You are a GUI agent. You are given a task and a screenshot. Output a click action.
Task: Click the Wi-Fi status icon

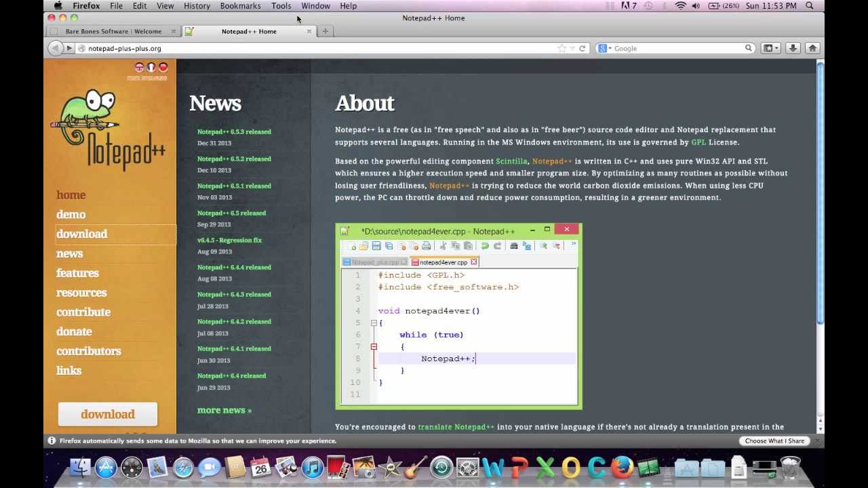680,5
